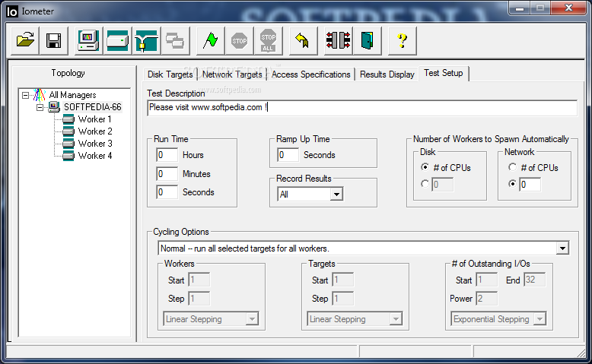This screenshot has height=364, width=592.
Task: Click Outstanding I/Os Power field
Action: (x=487, y=299)
